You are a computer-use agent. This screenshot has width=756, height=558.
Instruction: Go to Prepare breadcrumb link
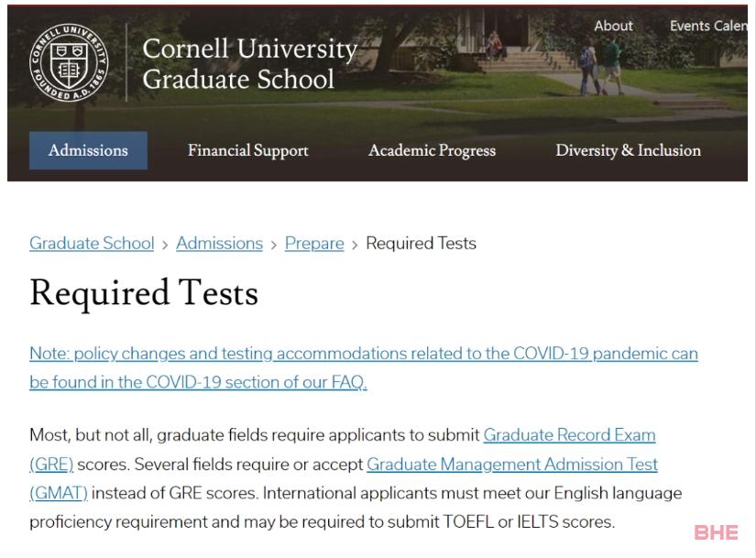pyautogui.click(x=314, y=243)
